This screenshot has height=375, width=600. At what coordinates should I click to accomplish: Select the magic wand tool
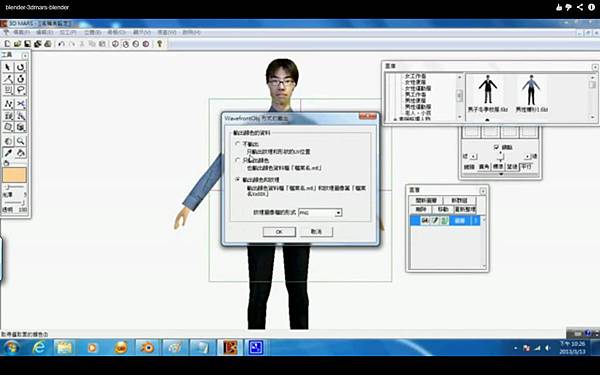(x=21, y=116)
